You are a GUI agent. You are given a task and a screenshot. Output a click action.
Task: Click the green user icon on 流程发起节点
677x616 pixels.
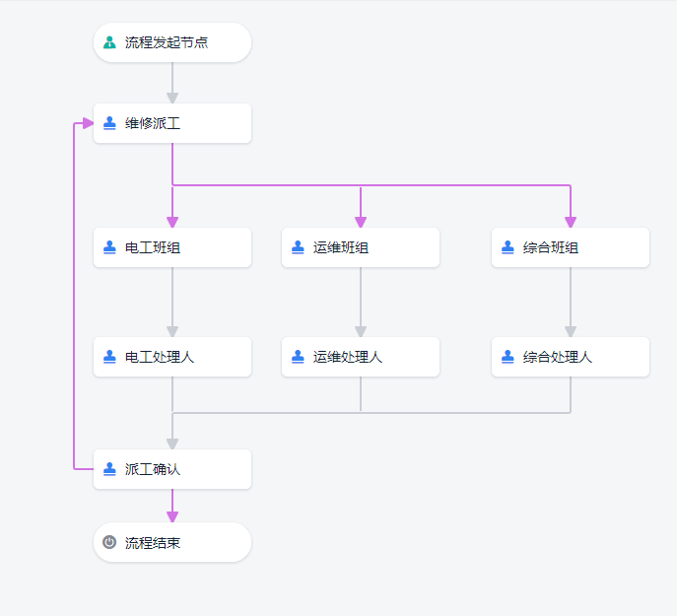tap(109, 42)
